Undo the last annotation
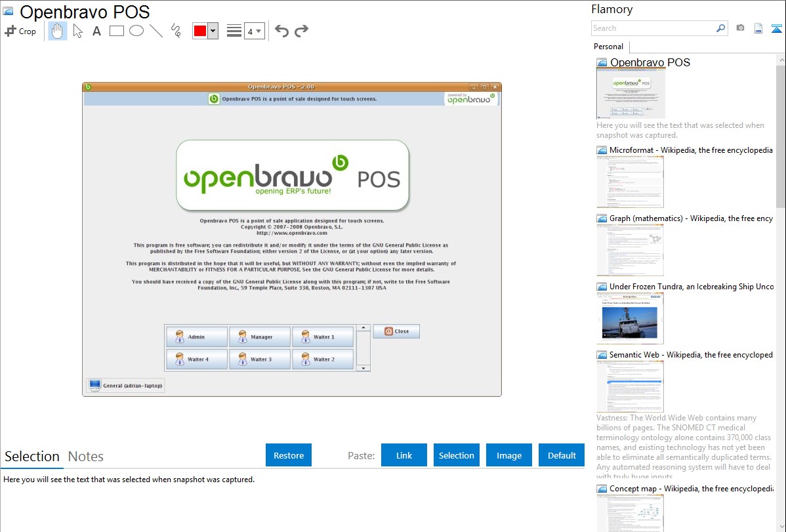The height and width of the screenshot is (532, 786). click(281, 31)
